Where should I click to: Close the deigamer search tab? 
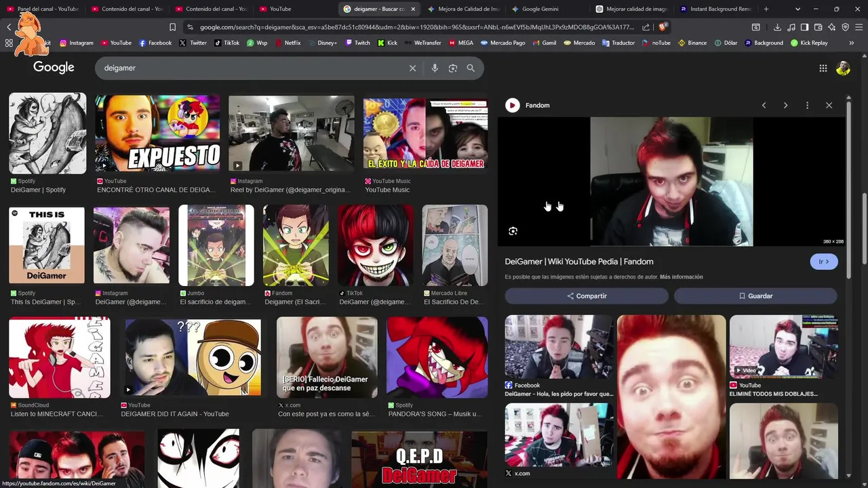pyautogui.click(x=412, y=9)
